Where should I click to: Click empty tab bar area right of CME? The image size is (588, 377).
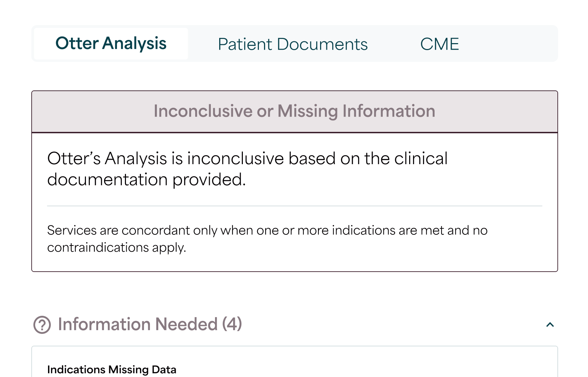click(508, 44)
